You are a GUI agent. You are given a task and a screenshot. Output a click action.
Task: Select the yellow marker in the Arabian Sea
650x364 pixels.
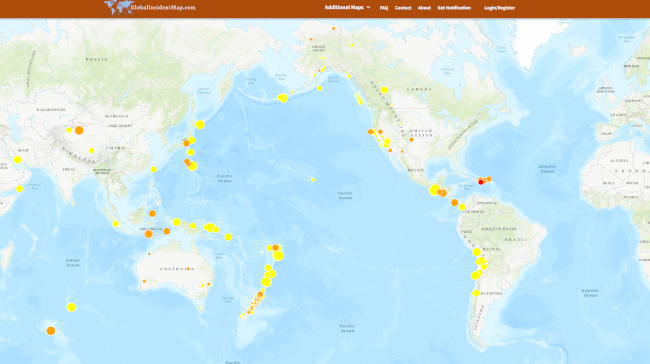pos(19,189)
